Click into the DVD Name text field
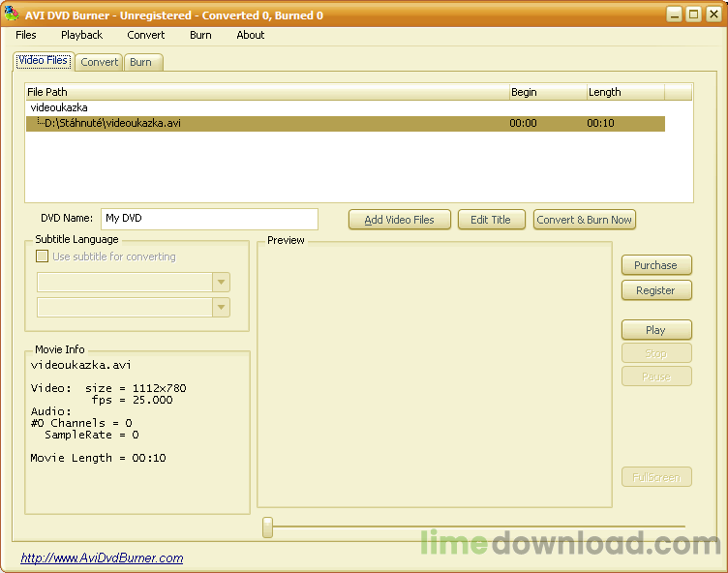Viewport: 728px width, 573px height. click(209, 219)
